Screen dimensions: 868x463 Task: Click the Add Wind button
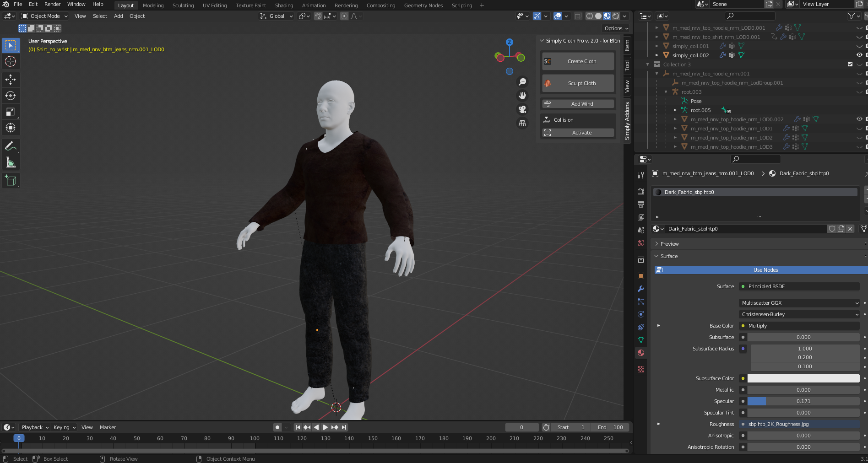578,104
